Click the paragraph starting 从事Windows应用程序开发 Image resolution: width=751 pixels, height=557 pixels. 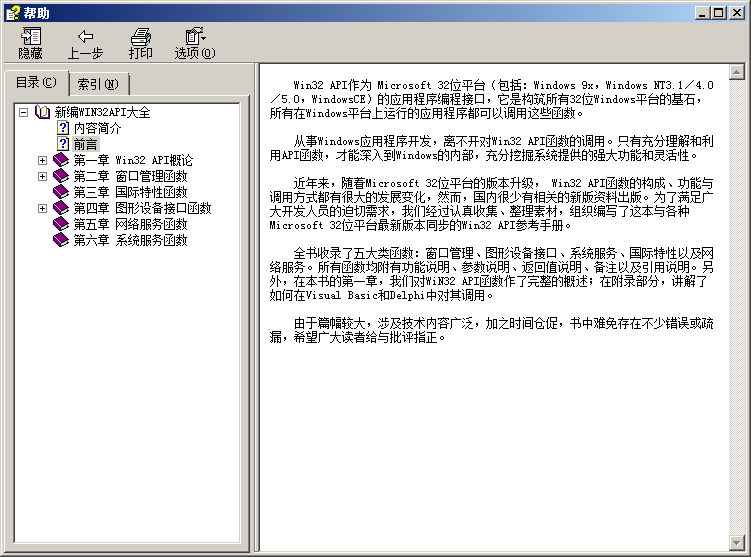click(491, 148)
